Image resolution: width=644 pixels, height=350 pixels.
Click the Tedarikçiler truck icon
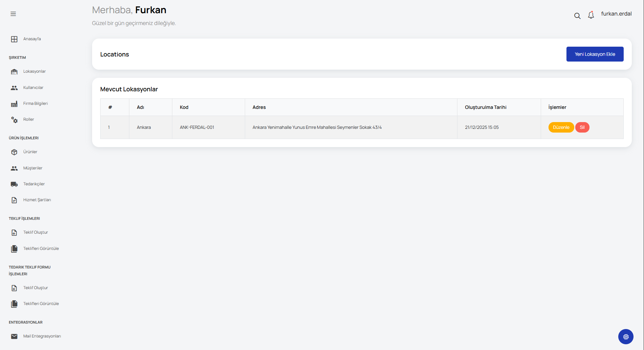tap(14, 184)
